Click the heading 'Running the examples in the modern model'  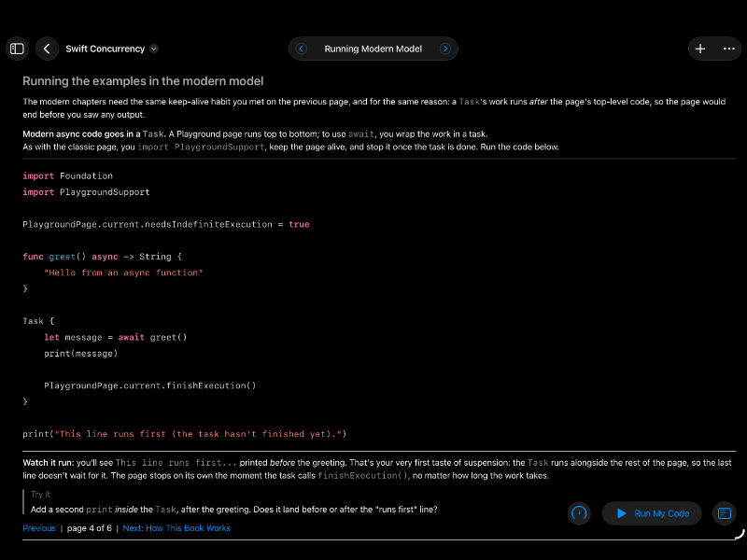[143, 81]
